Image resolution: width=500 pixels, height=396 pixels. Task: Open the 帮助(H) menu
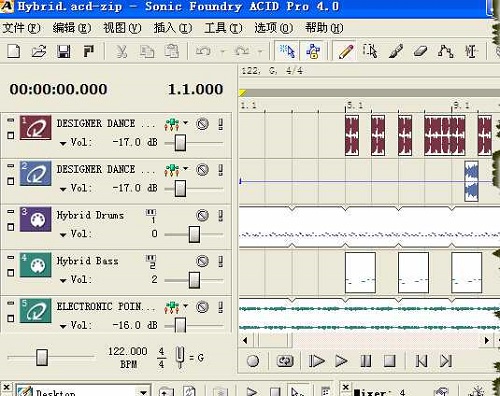[324, 28]
